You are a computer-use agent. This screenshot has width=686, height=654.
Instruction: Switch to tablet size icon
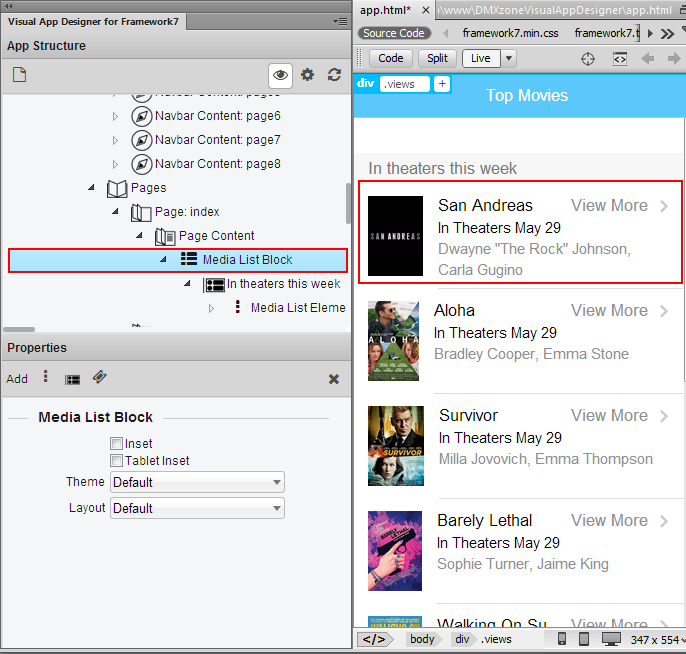(584, 639)
